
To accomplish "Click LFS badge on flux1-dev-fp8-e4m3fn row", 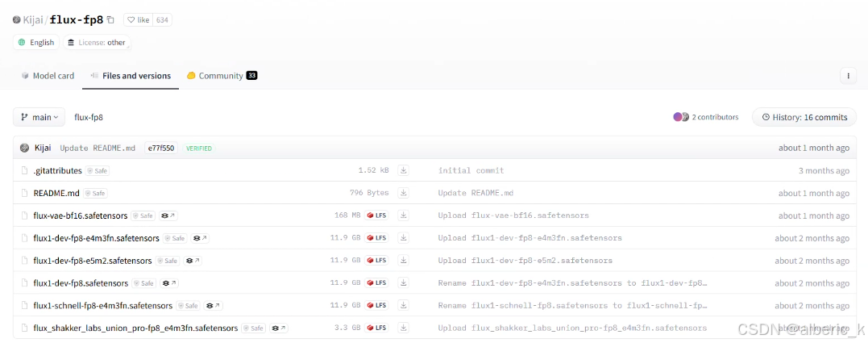I will [376, 238].
